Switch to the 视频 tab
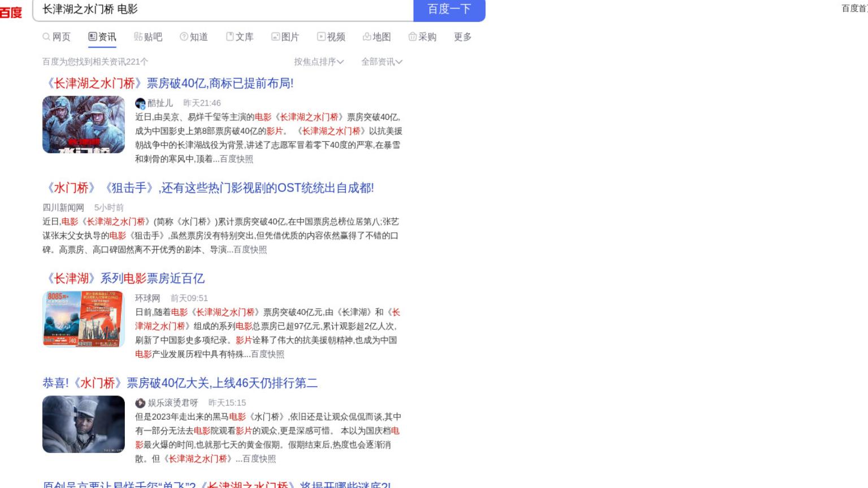The height and width of the screenshot is (488, 868). tap(331, 37)
